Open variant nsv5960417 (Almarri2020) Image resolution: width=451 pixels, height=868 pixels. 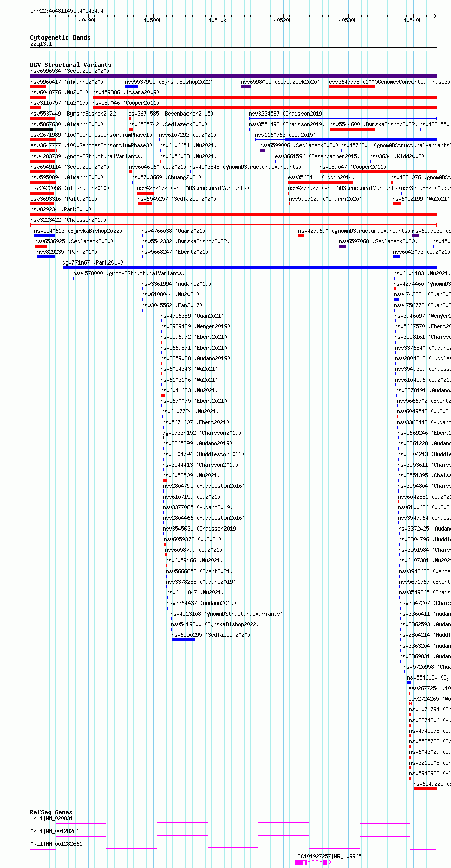(67, 82)
